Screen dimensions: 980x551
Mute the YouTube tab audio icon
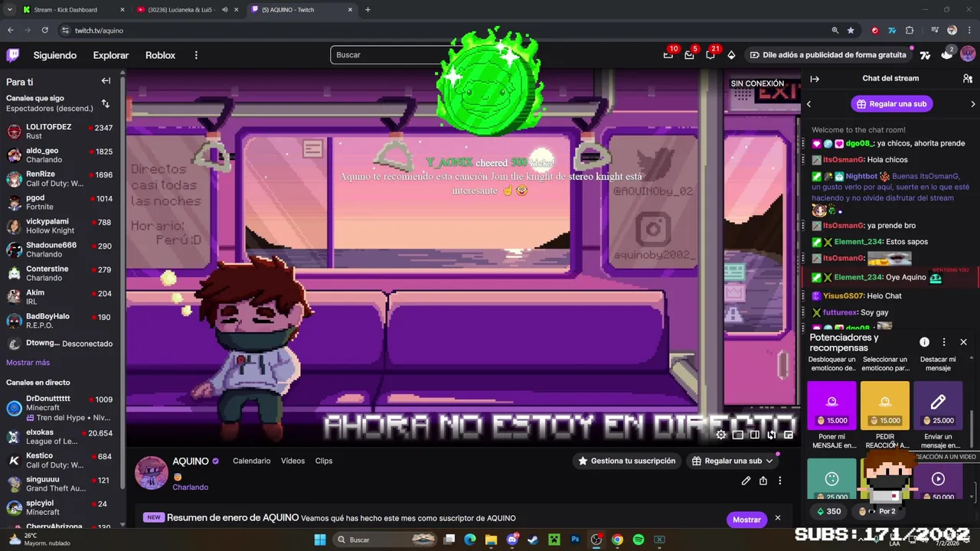tap(224, 10)
